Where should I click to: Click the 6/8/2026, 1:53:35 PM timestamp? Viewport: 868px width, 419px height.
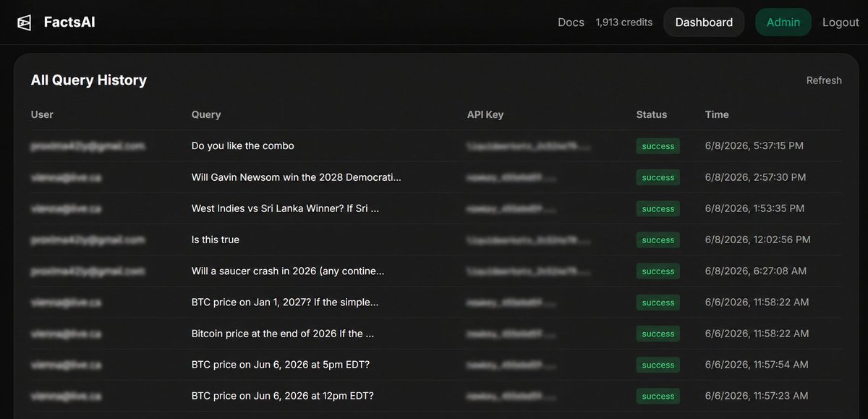pyautogui.click(x=754, y=208)
